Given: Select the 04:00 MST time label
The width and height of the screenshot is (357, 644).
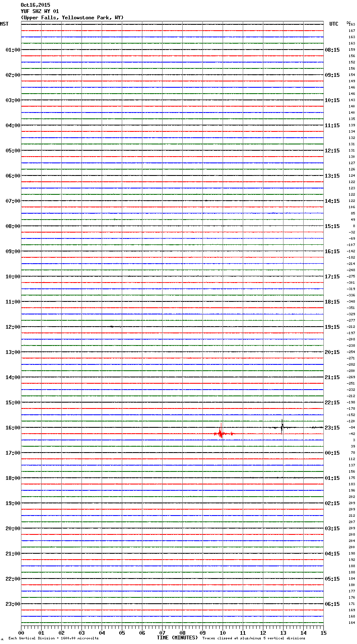Looking at the screenshot, I should pyautogui.click(x=13, y=126).
